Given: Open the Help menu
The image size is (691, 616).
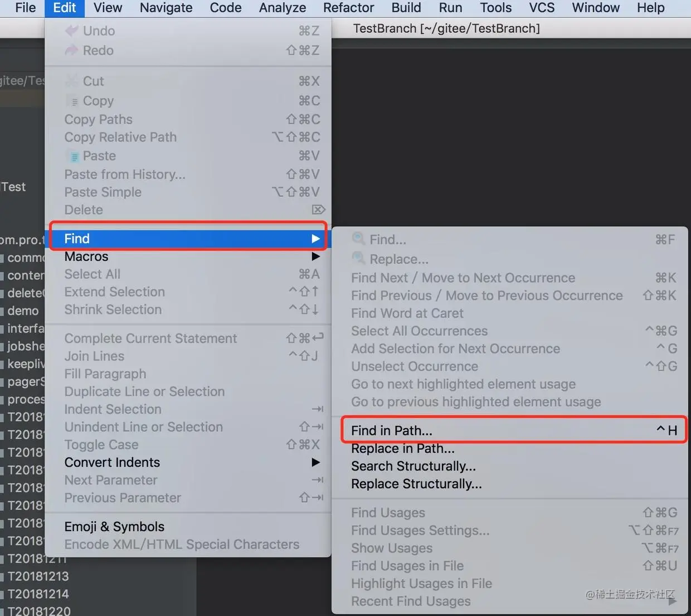Looking at the screenshot, I should [x=651, y=8].
